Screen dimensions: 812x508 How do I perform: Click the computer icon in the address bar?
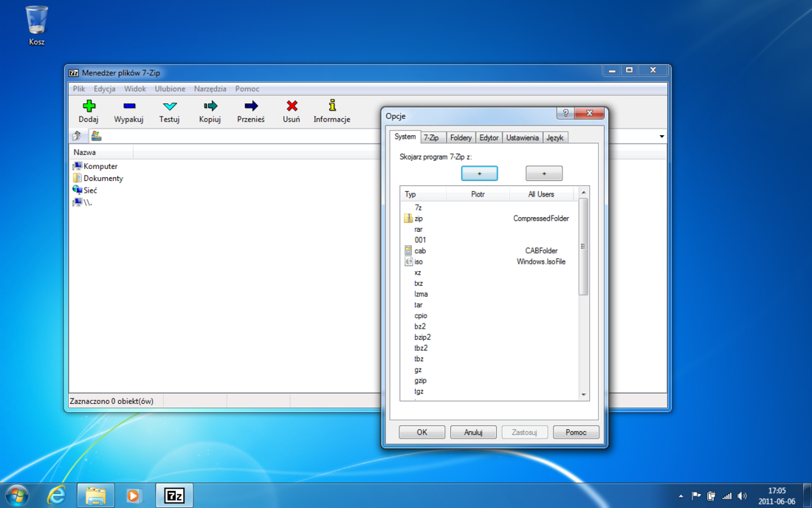coord(96,136)
